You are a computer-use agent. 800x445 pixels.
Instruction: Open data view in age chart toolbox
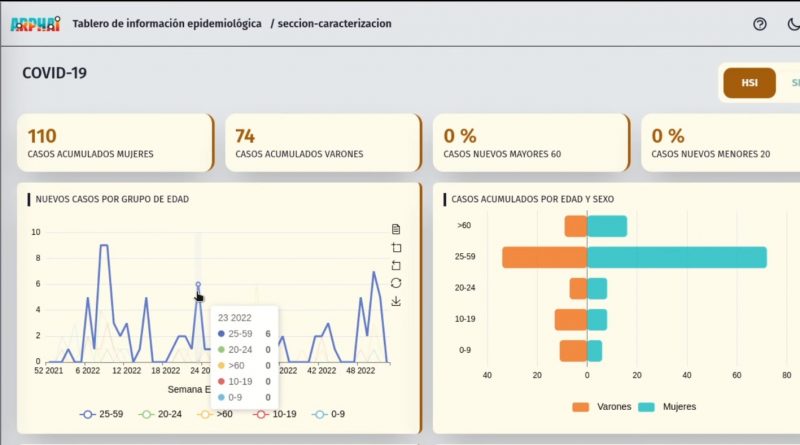click(396, 229)
